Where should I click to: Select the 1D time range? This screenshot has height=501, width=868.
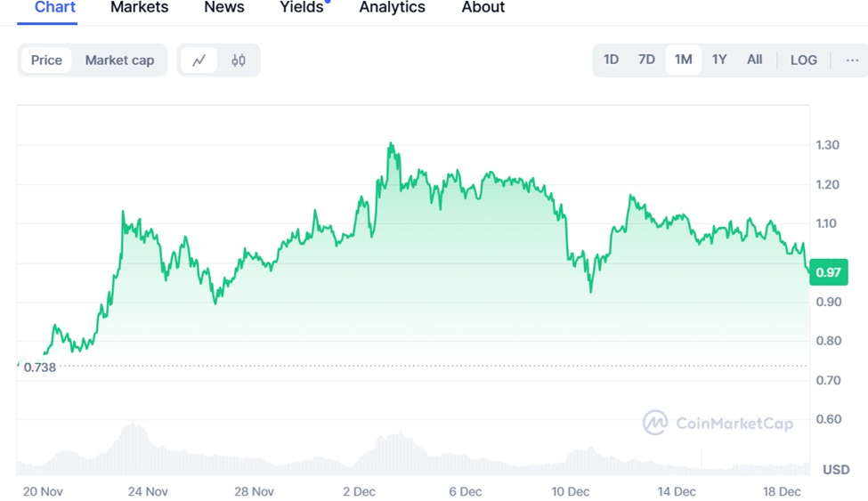(x=611, y=60)
